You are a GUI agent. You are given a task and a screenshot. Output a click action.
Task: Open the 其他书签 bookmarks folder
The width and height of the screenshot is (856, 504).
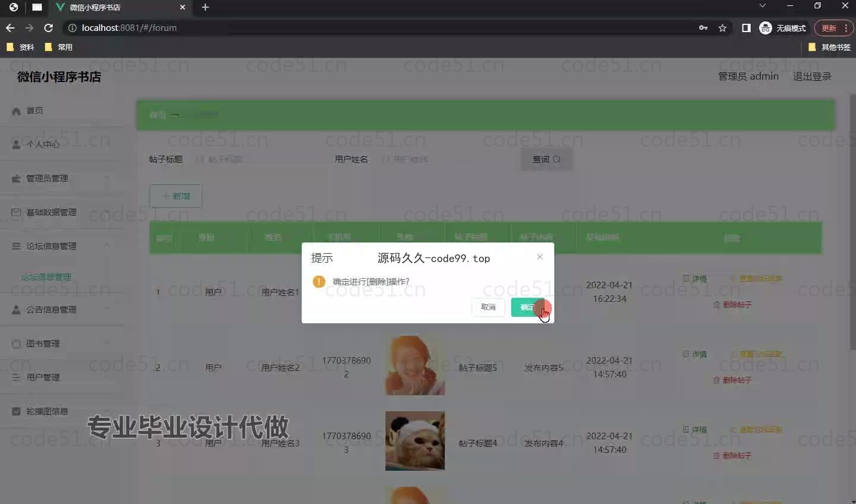pyautogui.click(x=829, y=47)
